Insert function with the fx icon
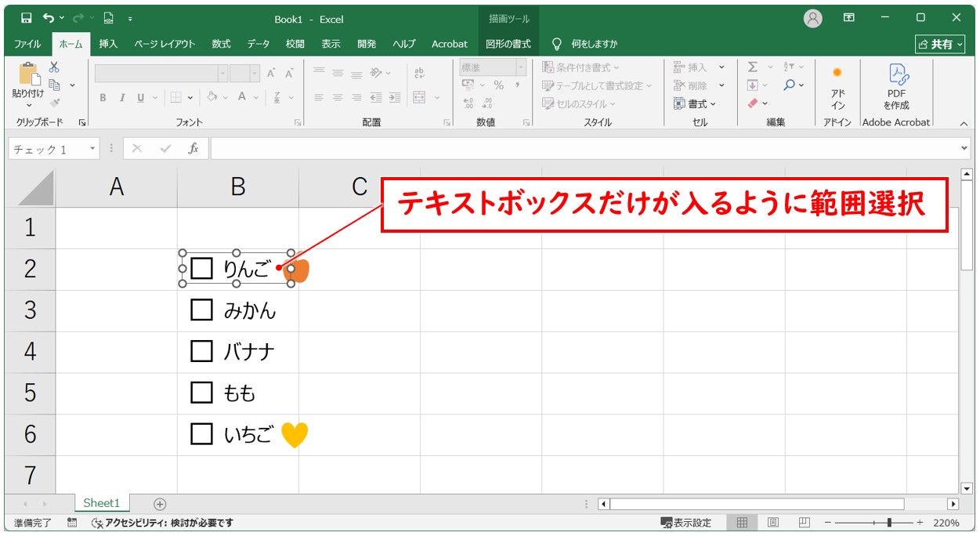Screen dimensions: 980x536 point(193,148)
